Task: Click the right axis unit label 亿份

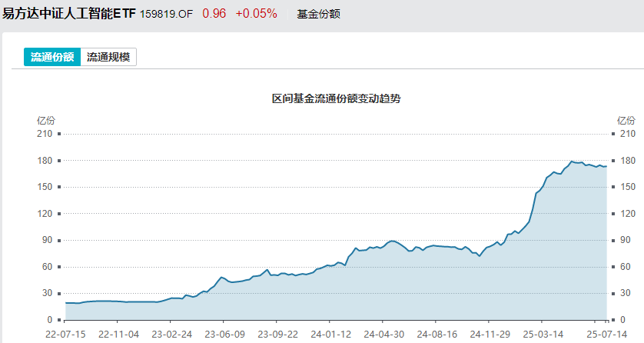Action: (x=626, y=121)
